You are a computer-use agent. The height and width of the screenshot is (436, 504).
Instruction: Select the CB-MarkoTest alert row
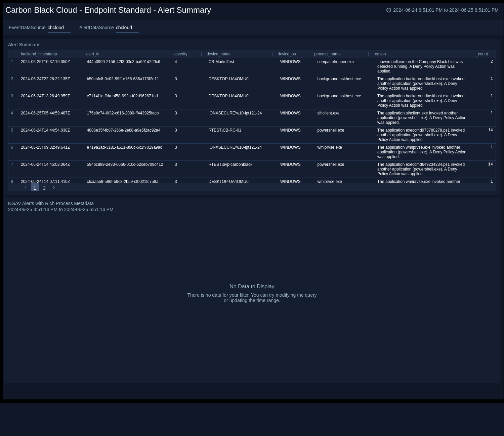[x=221, y=62]
